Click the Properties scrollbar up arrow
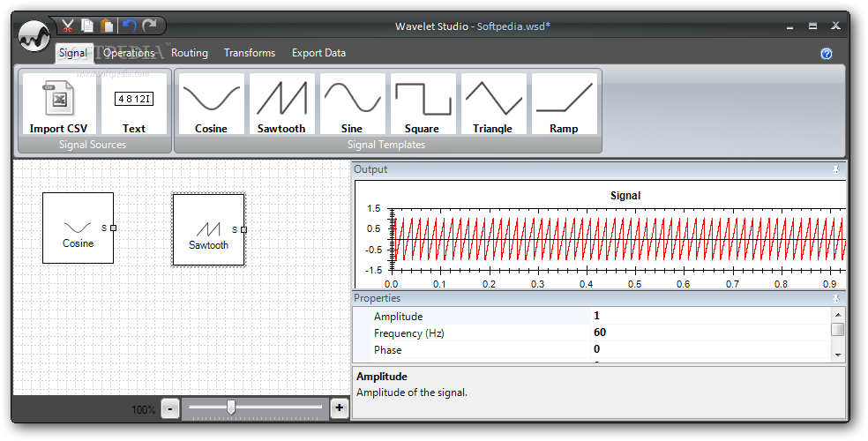This screenshot has height=441, width=868. 838,315
